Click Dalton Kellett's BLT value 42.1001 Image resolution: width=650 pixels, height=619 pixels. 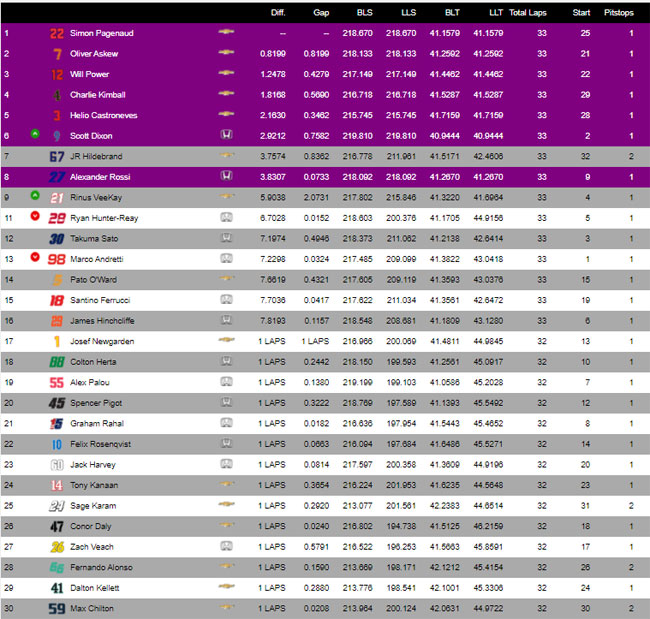(x=444, y=588)
